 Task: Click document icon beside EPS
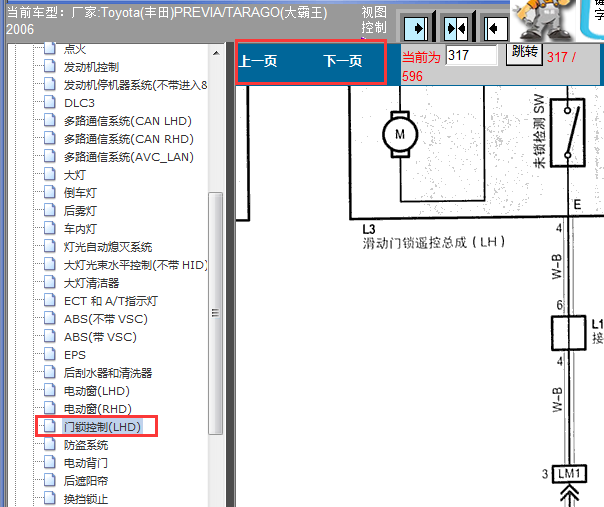point(50,354)
